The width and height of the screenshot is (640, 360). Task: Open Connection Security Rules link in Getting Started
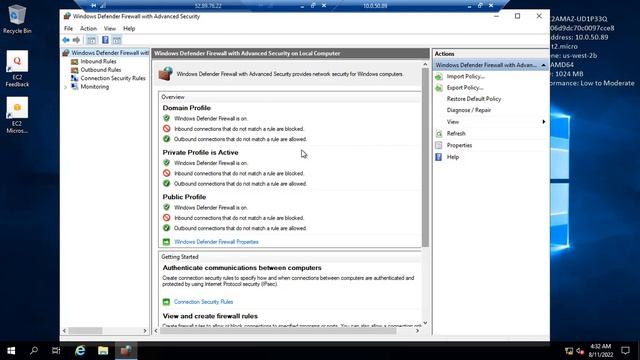[203, 302]
